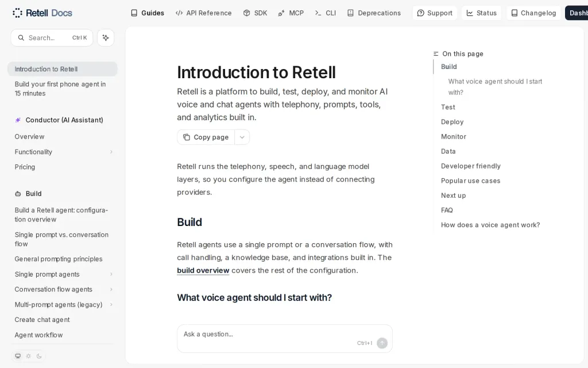
Task: Switch to dark theme mode
Action: [39, 356]
